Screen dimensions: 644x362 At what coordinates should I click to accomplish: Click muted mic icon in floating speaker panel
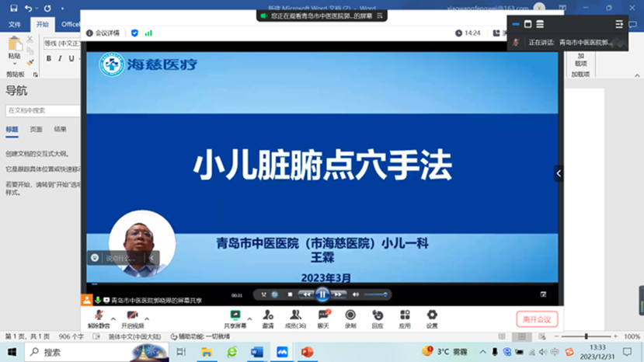click(517, 42)
